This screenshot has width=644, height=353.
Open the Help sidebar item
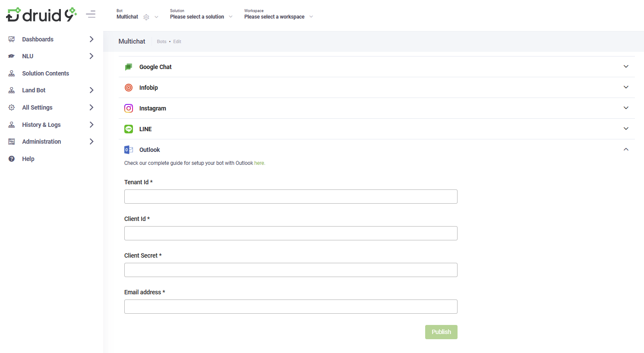coord(28,159)
